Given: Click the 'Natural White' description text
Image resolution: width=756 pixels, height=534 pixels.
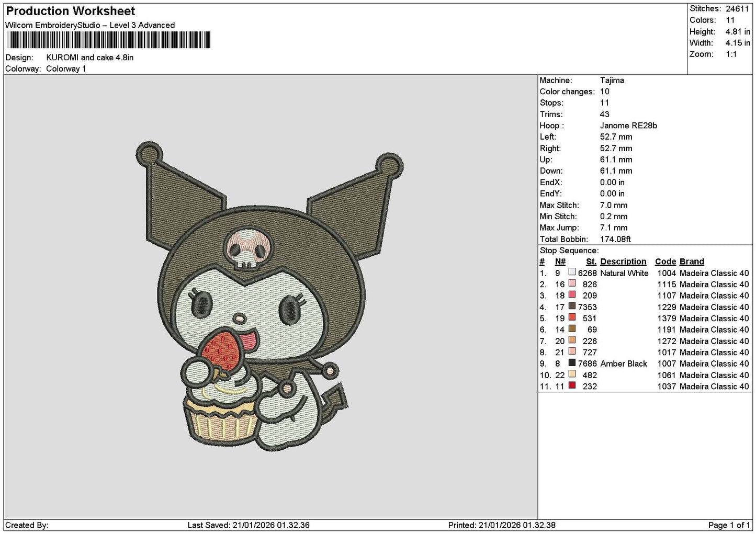Looking at the screenshot, I should coord(624,273).
